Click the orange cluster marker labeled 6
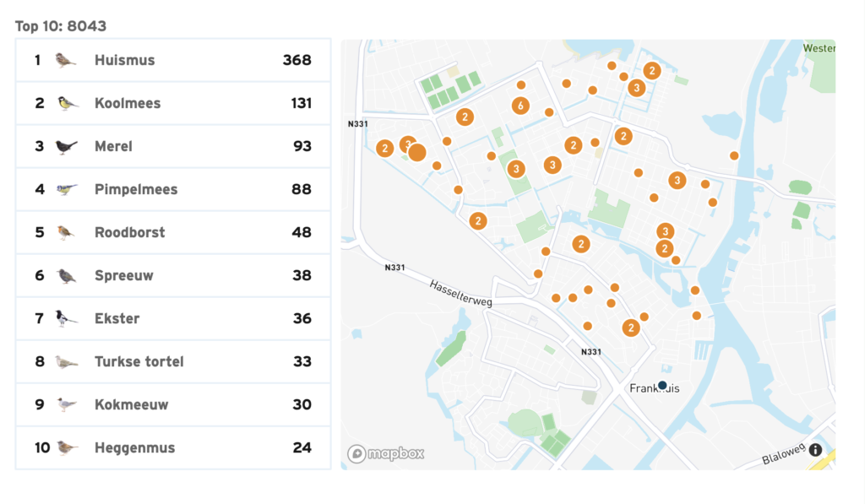This screenshot has height=504, width=865. click(520, 106)
